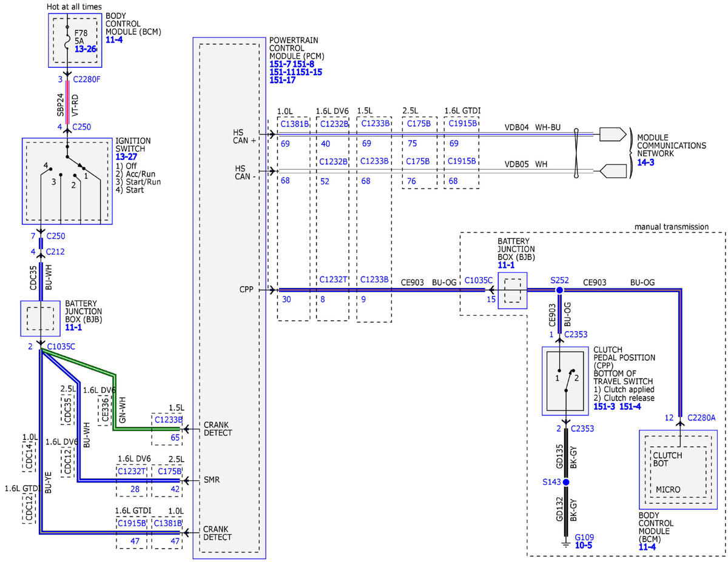The width and height of the screenshot is (728, 562).
Task: Open the 13-27 ignition switch reference
Action: (126, 156)
